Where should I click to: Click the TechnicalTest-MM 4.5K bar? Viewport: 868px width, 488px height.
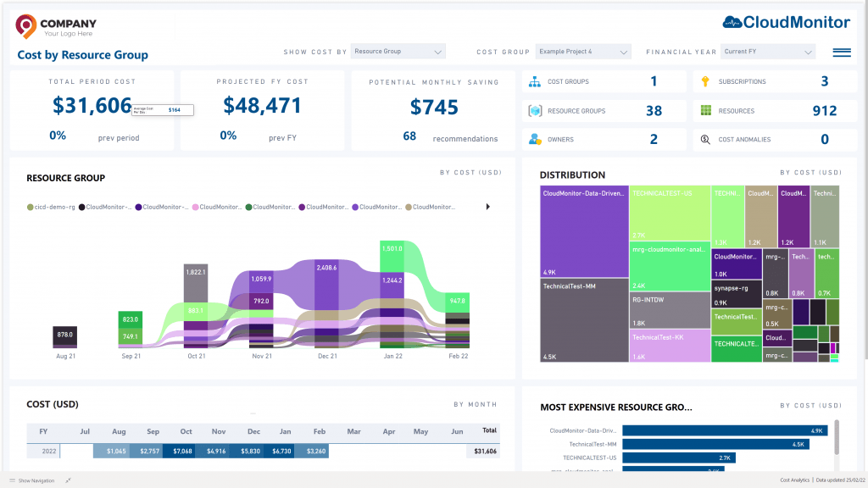(x=715, y=444)
